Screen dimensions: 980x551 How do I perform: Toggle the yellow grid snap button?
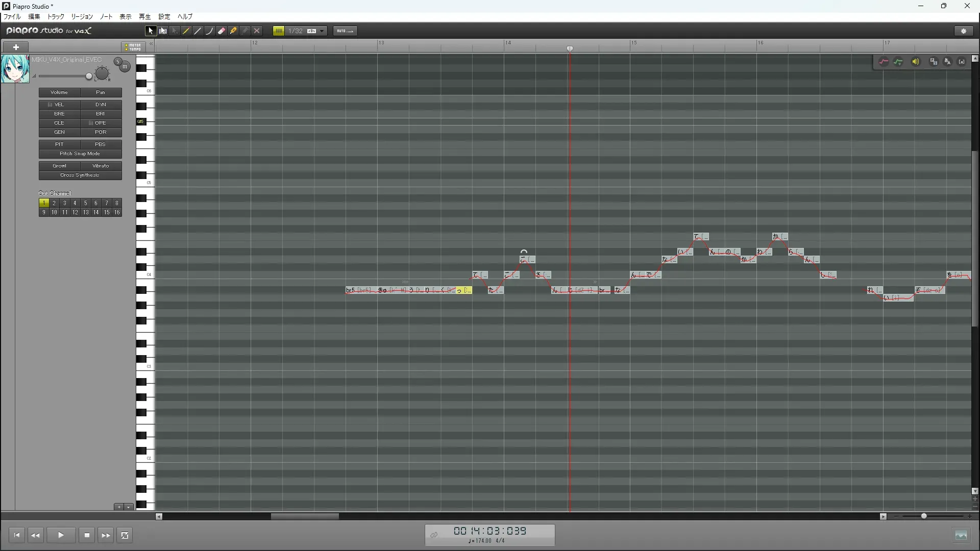(x=279, y=31)
